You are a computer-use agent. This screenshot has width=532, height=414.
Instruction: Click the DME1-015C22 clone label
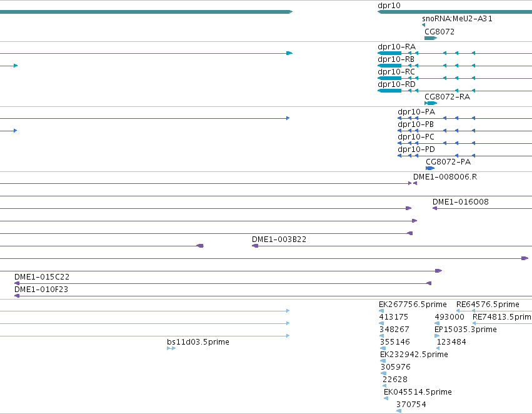[42, 277]
